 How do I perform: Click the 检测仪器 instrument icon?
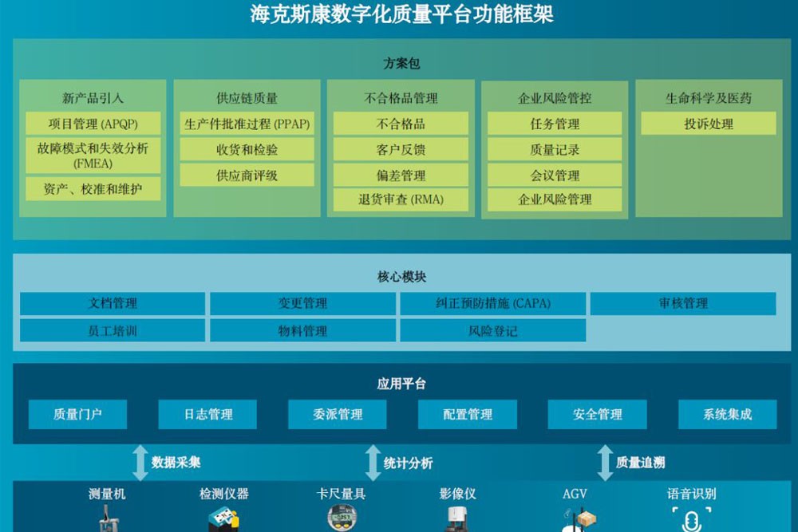pos(223,518)
